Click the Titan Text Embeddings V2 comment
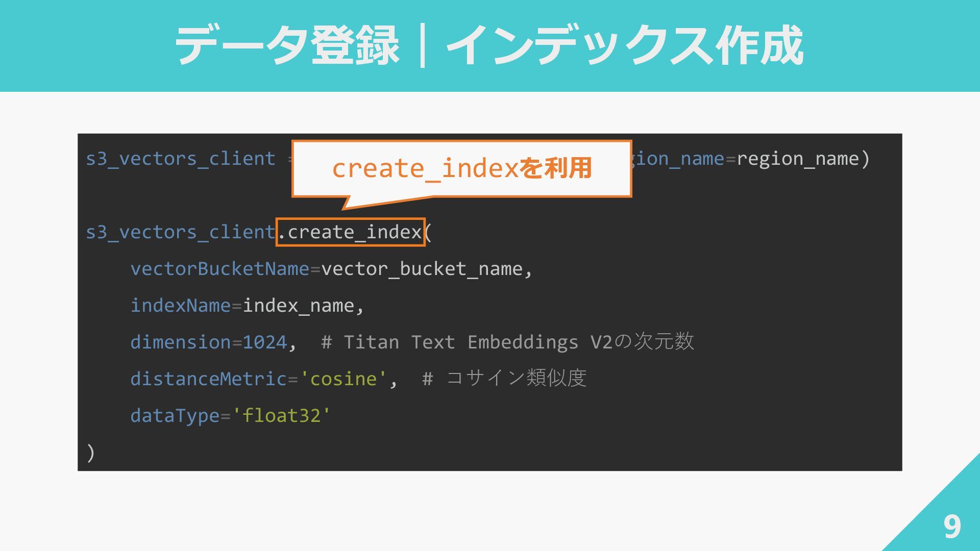The image size is (980, 551). (508, 342)
